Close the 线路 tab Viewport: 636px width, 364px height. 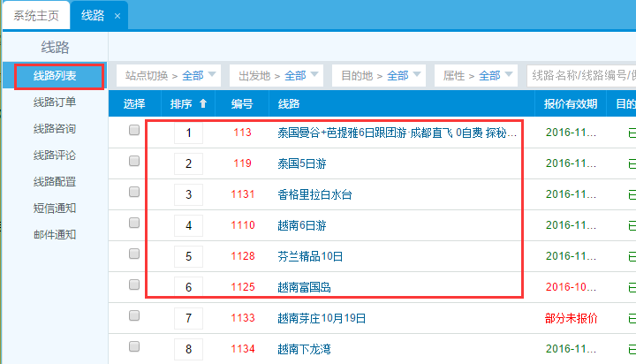click(117, 16)
